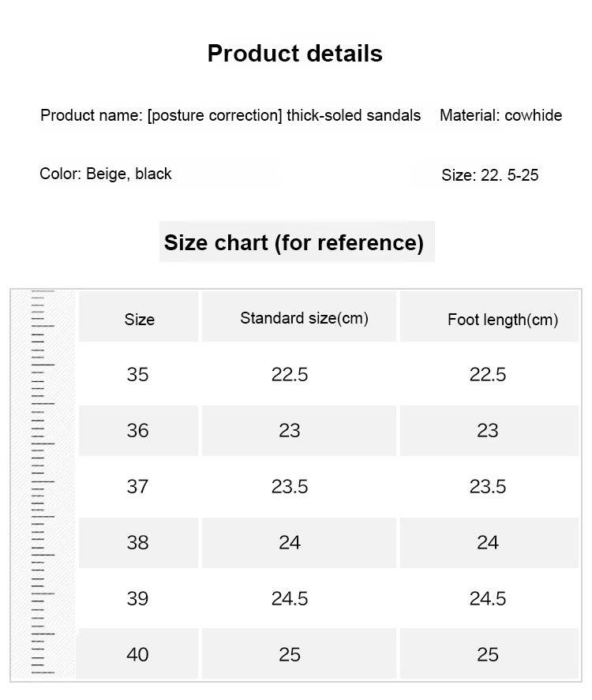Click the 23.5 foot length cell
Viewport: 592px width, 700px height.
tap(489, 487)
